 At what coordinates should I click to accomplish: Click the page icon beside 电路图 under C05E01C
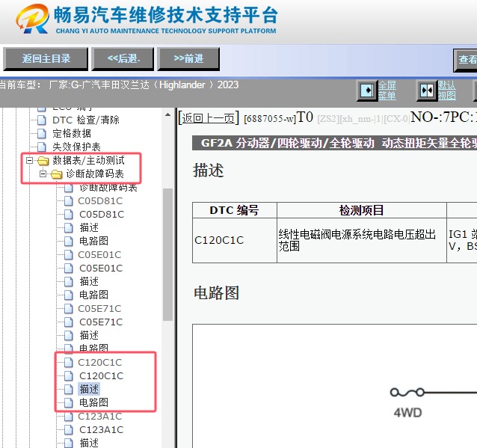click(69, 295)
